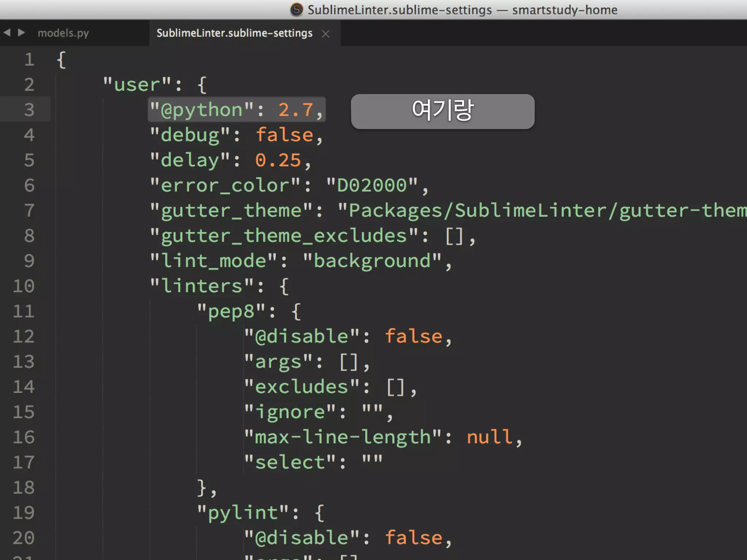747x560 pixels.
Task: Click the "gutter_theme_excludes" key
Action: [x=284, y=236]
